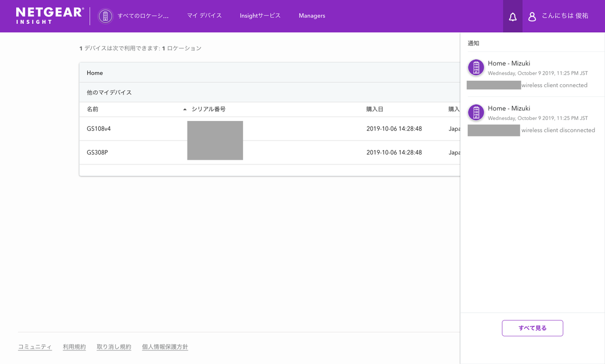This screenshot has width=605, height=364.
Task: Click the NETGEAR Insight logo
Action: click(x=49, y=16)
